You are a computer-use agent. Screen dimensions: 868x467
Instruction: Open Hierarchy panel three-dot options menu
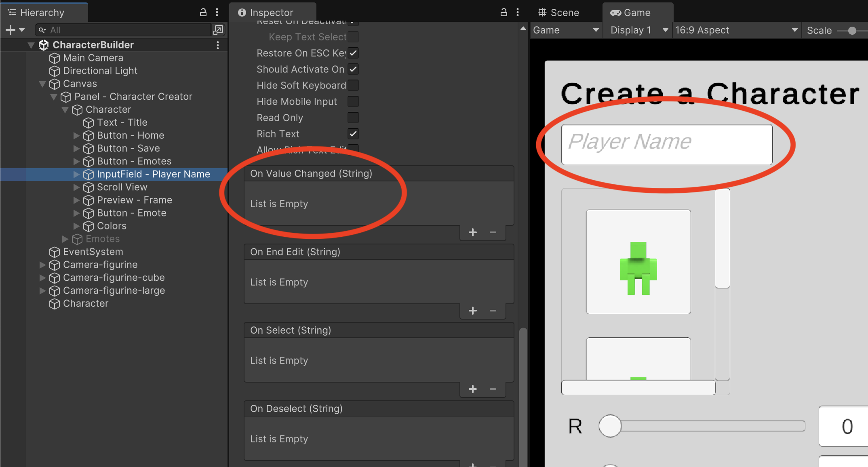coord(217,13)
